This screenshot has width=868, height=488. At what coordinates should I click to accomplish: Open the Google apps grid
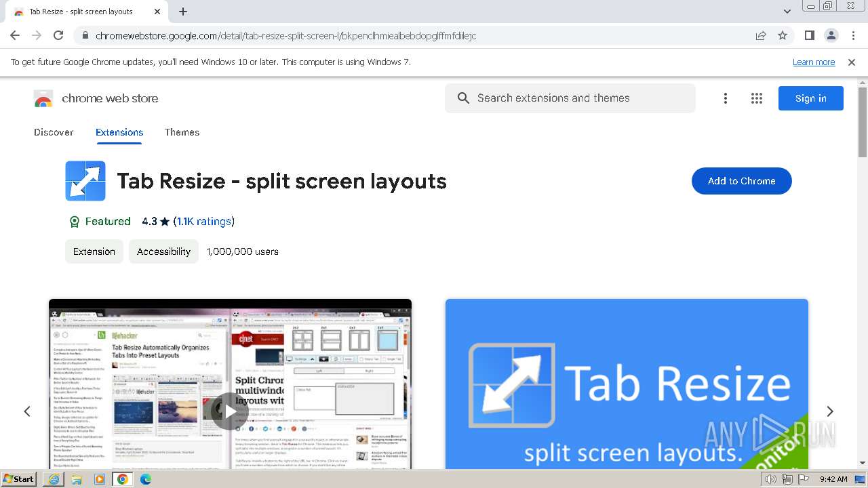click(x=757, y=98)
